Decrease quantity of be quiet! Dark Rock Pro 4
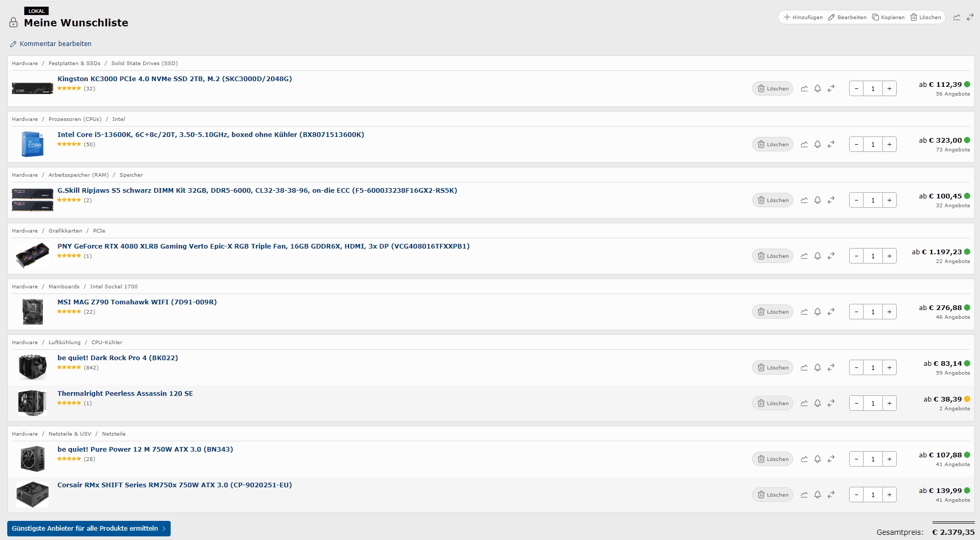Image resolution: width=980 pixels, height=540 pixels. coord(856,367)
